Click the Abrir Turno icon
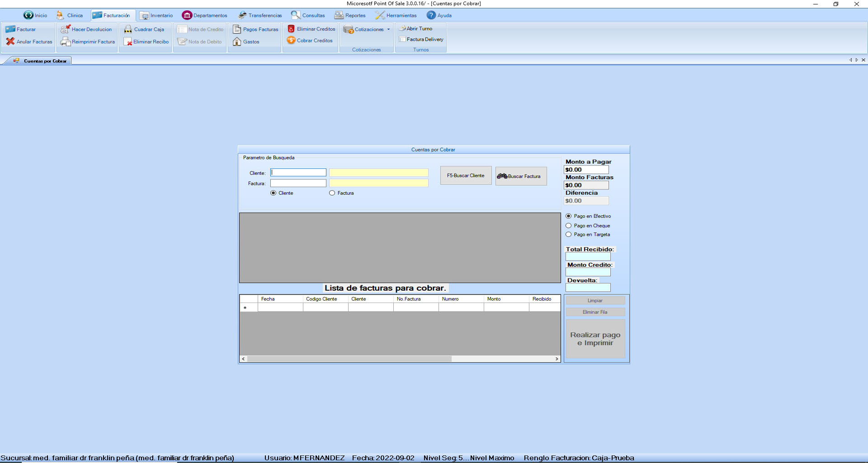The image size is (868, 463). (x=402, y=28)
